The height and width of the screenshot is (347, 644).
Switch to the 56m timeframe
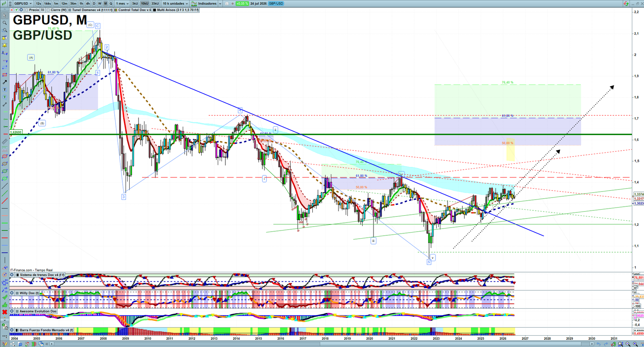(x=73, y=3)
